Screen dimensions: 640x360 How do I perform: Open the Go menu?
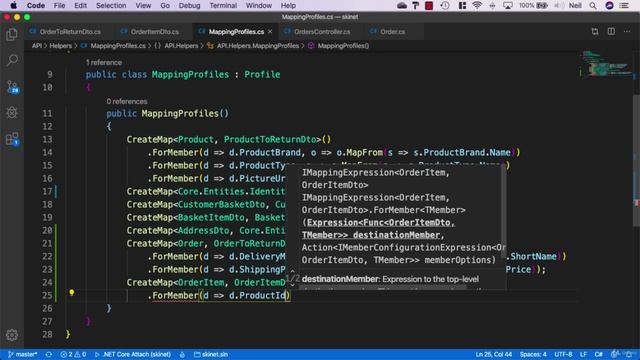click(165, 6)
